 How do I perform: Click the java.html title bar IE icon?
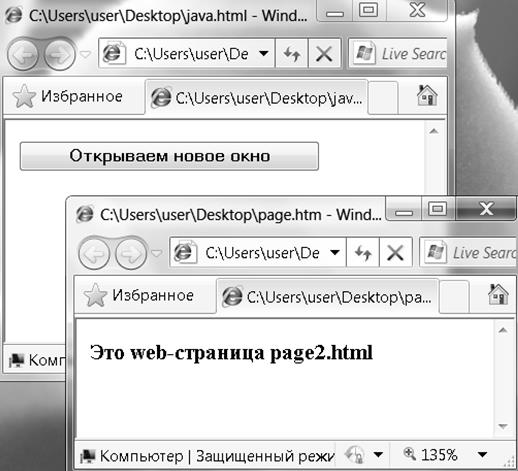[x=14, y=15]
